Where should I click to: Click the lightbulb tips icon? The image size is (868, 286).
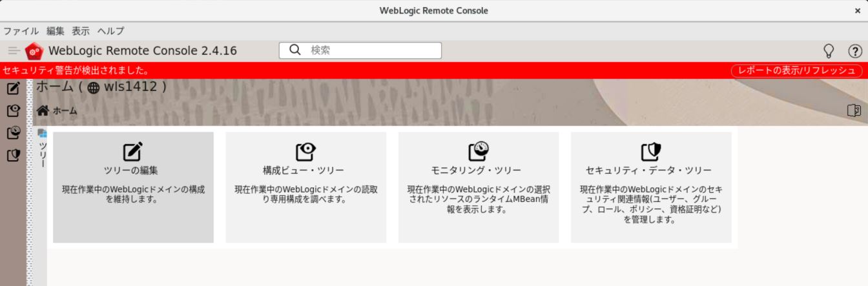(x=829, y=51)
